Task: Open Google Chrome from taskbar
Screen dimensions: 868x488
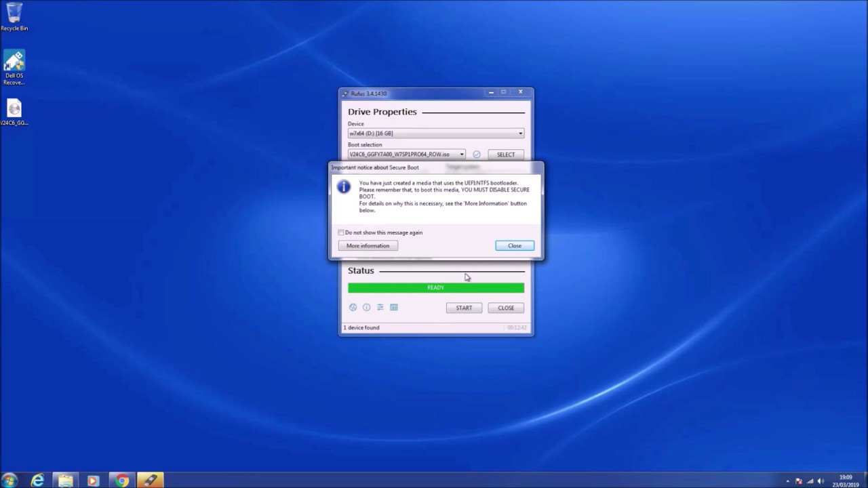Action: [122, 481]
